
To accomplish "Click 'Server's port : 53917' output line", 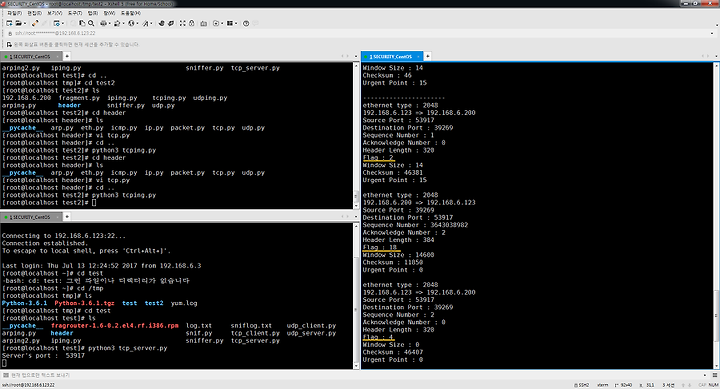I will [43, 355].
